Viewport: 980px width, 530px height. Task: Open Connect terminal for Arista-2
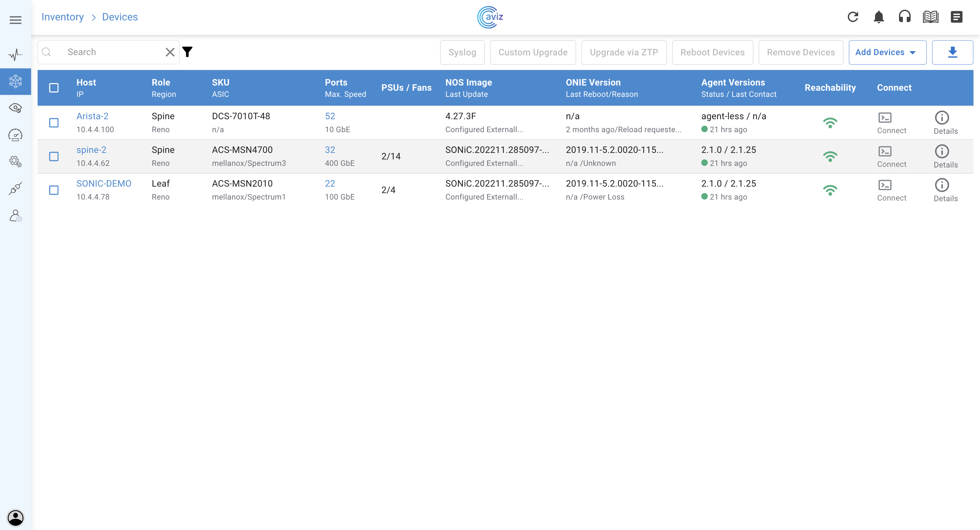[x=885, y=118]
